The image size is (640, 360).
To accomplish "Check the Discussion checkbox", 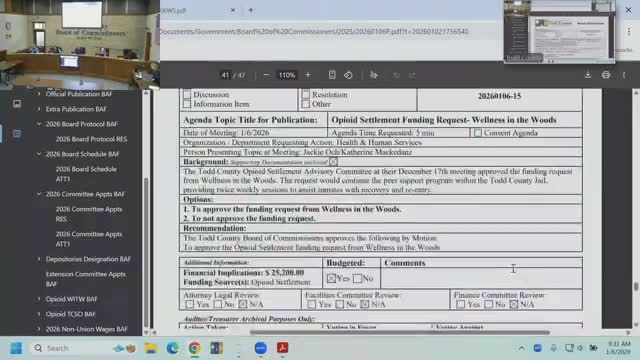I will click(187, 94).
